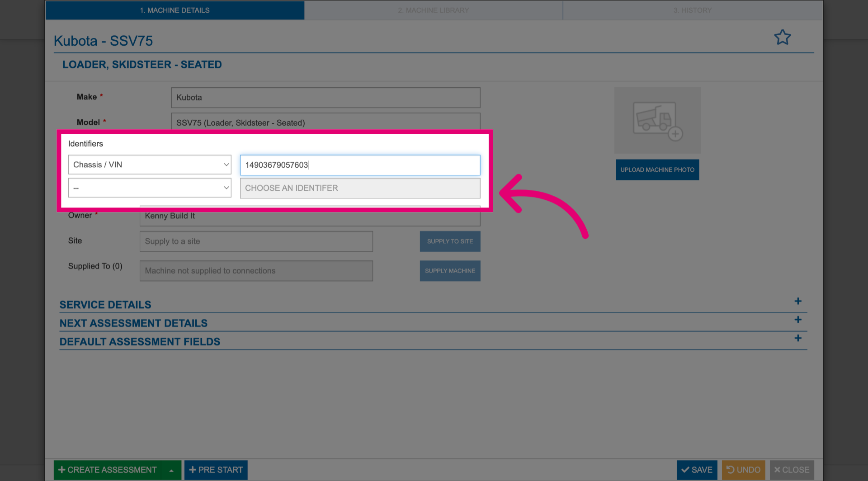This screenshot has width=868, height=481.
Task: Expand Next Assessment Details plus icon
Action: (798, 320)
